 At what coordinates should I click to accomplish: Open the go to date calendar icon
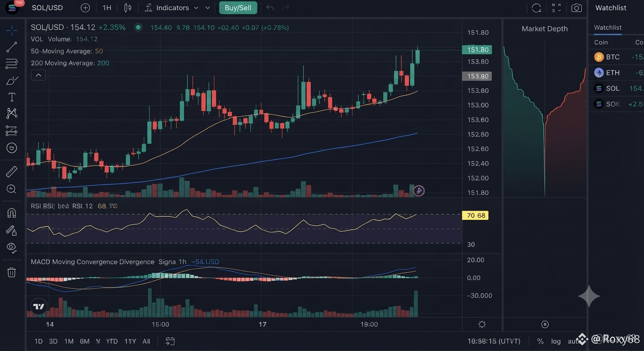(x=170, y=341)
